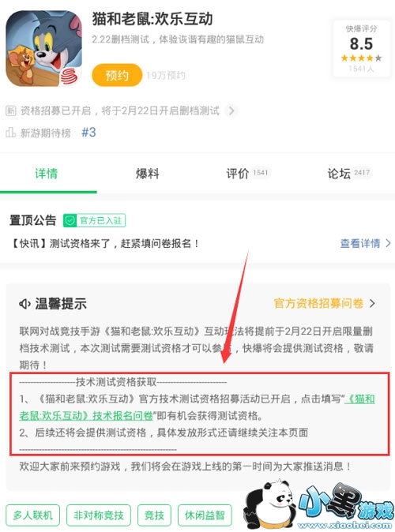Click the orange 预约 reserve button
Image resolution: width=395 pixels, height=532 pixels.
[x=117, y=75]
